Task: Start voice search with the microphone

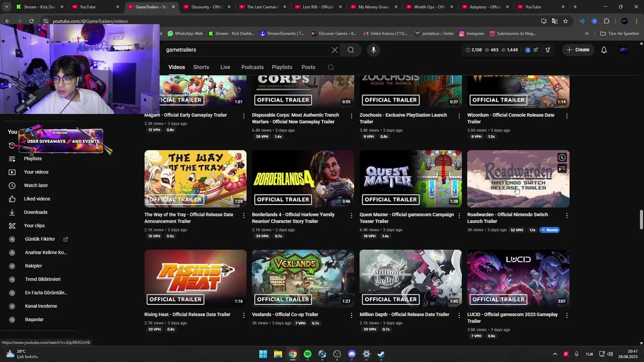Action: tap(373, 50)
